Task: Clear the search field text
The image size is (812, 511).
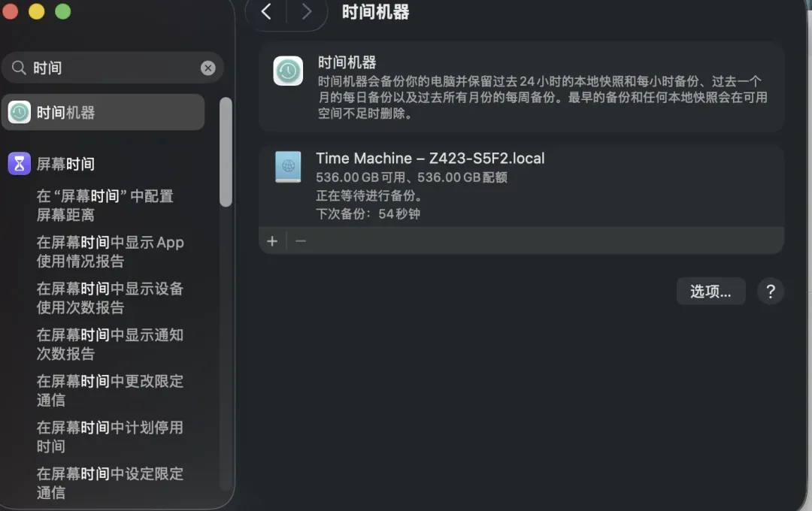Action: pos(208,68)
